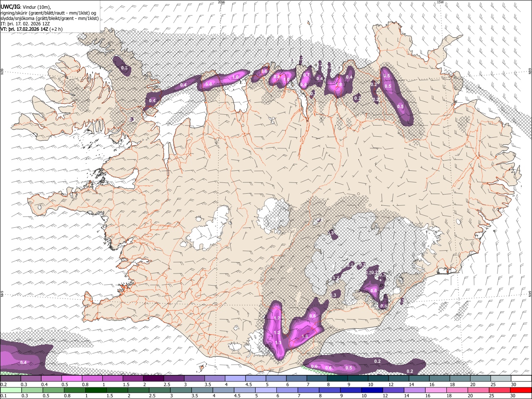Click the lavender 4 swatch in snow legend
Screen dimensions: 532x399
pos(235,379)
